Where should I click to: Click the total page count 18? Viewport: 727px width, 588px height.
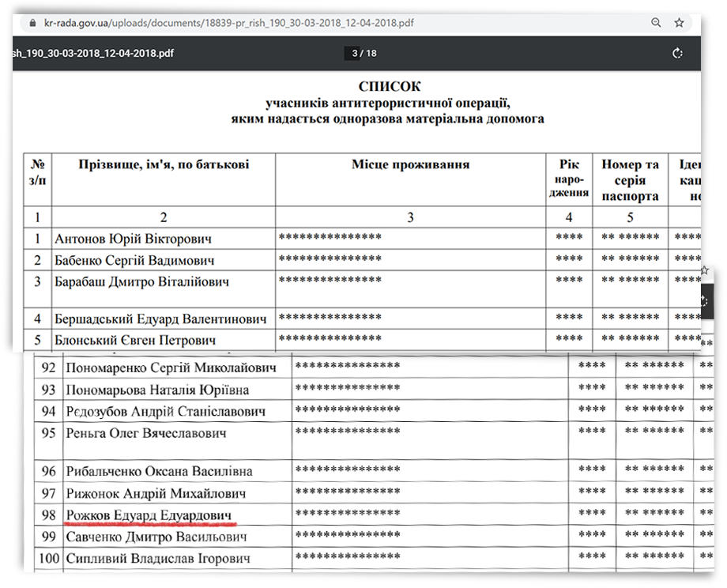click(371, 53)
